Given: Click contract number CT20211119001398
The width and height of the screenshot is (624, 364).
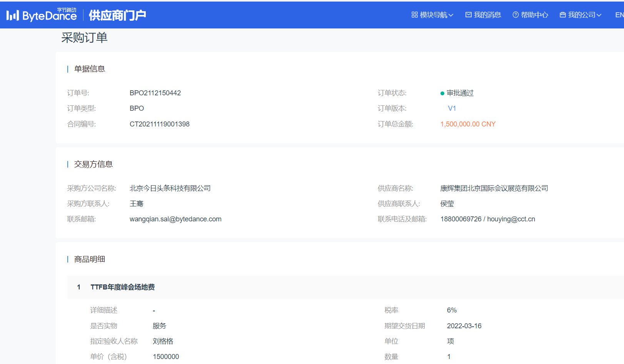Looking at the screenshot, I should click(159, 124).
